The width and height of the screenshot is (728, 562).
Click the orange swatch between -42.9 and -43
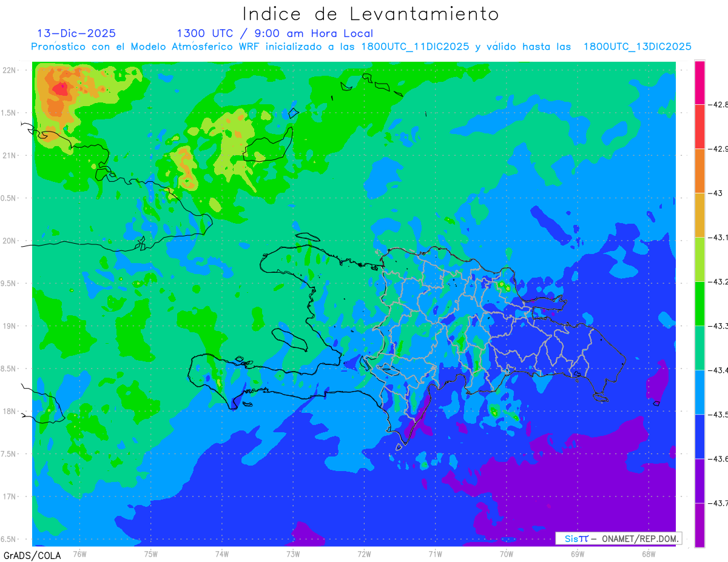click(x=699, y=170)
